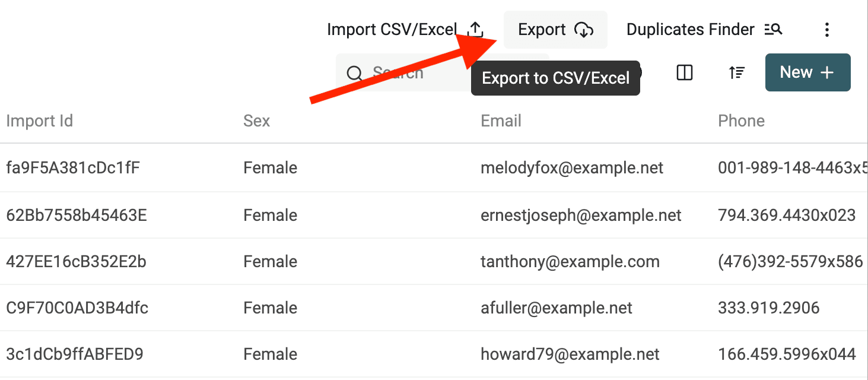This screenshot has height=380, width=868.
Task: Toggle sorting on the Import Id column
Action: pyautogui.click(x=39, y=121)
